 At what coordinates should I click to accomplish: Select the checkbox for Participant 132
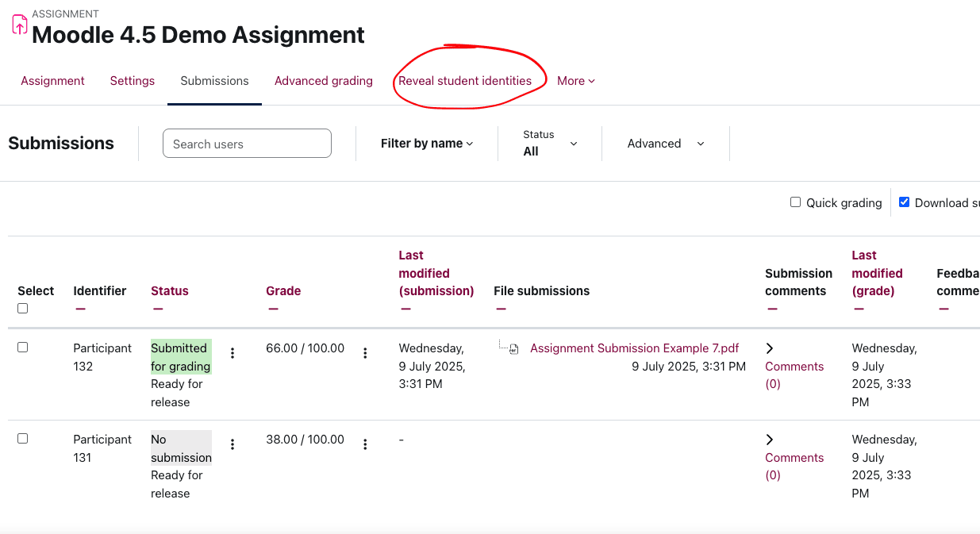22,348
